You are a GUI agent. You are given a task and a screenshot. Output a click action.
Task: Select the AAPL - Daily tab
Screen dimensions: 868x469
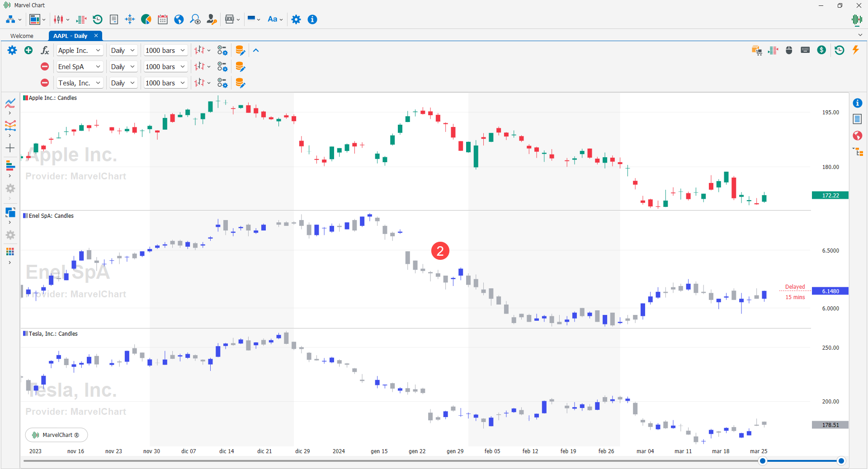(71, 36)
